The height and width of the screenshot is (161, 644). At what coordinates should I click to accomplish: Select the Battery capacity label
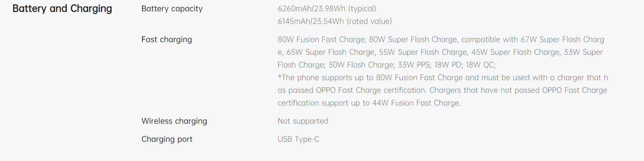(172, 9)
